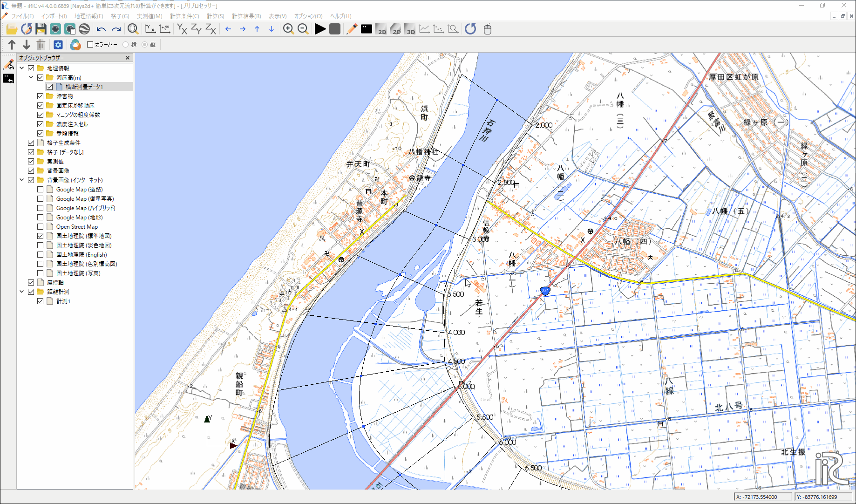This screenshot has height=504, width=856.
Task: Click the snapshot camera icon
Action: pyautogui.click(x=55, y=29)
